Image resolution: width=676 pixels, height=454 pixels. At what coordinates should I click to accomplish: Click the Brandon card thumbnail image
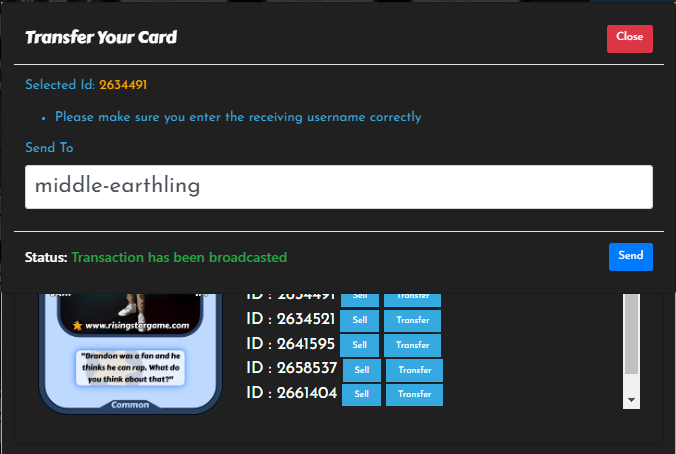click(130, 353)
